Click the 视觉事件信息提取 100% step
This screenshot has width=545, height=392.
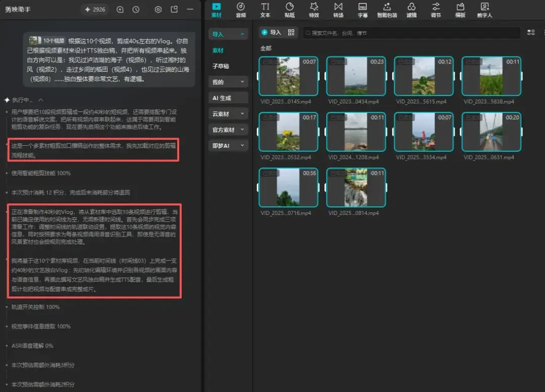[41, 326]
